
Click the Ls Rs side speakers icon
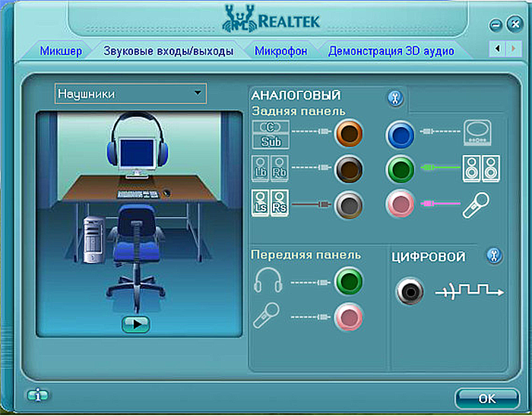click(x=270, y=203)
